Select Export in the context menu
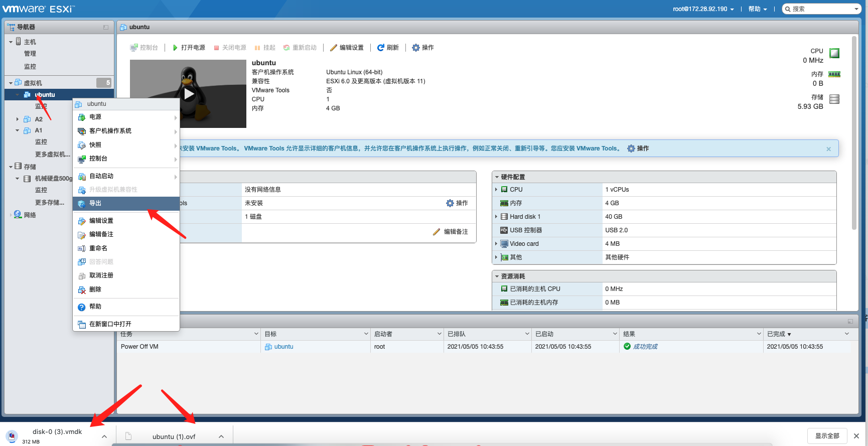 tap(126, 203)
